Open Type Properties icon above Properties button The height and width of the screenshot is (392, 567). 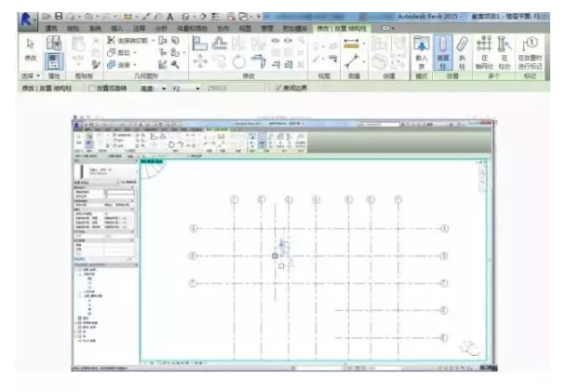click(x=54, y=44)
